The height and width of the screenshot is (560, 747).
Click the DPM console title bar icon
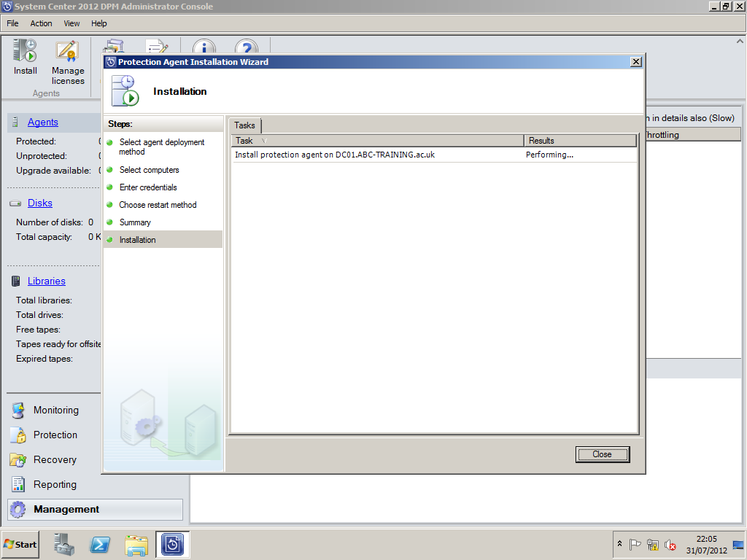[x=7, y=7]
